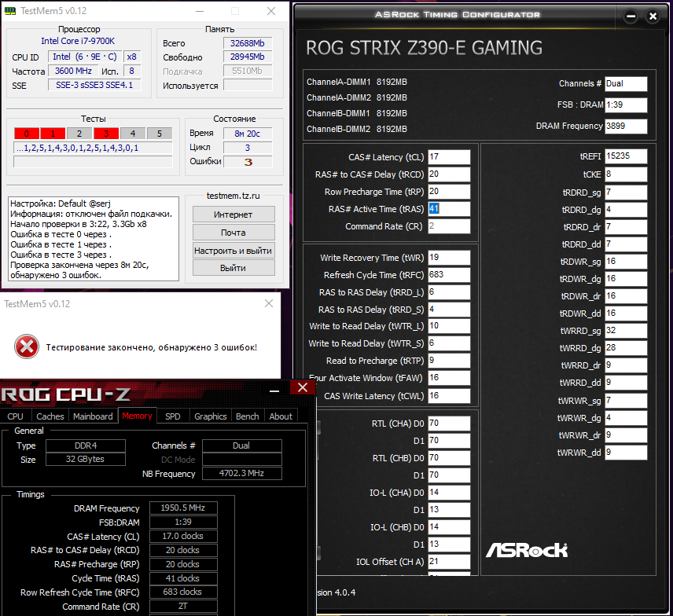Screen dimensions: 673x616
Task: Open the SPD tab
Action: [173, 416]
